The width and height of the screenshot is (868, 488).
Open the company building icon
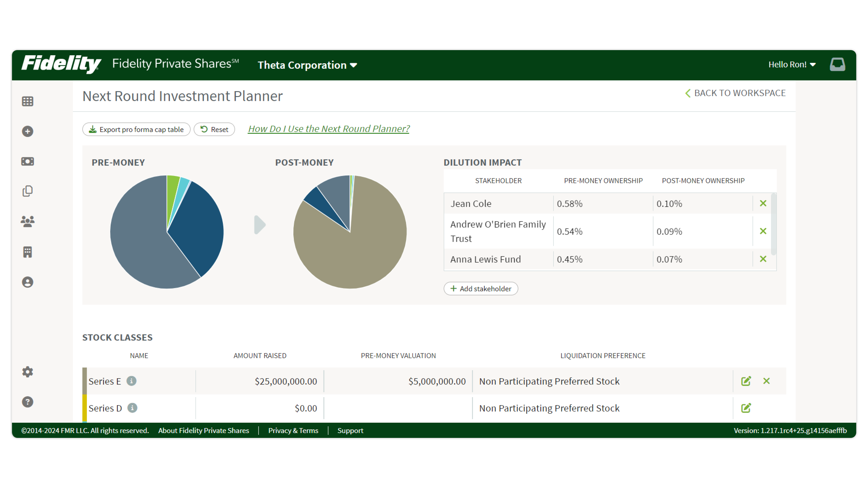(x=27, y=252)
